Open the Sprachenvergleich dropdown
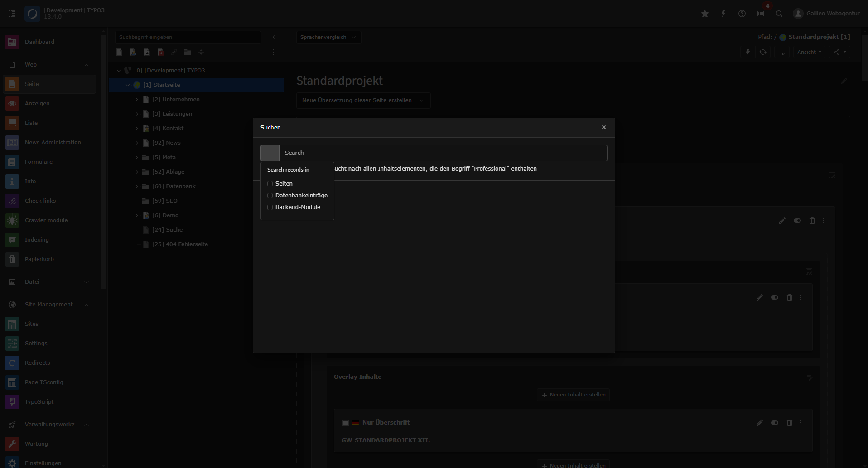868x468 pixels. (x=328, y=37)
